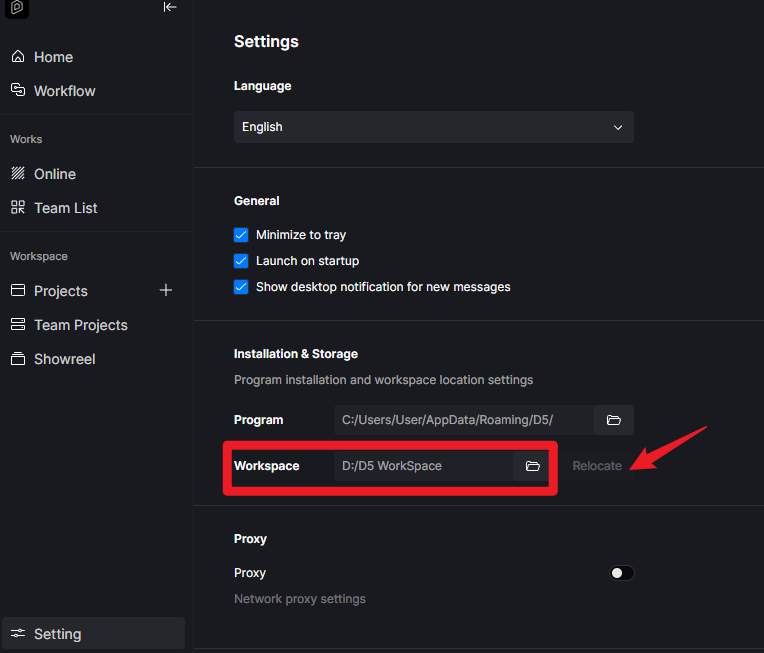764x653 pixels.
Task: Click the Team Projects stacked icon
Action: click(18, 325)
